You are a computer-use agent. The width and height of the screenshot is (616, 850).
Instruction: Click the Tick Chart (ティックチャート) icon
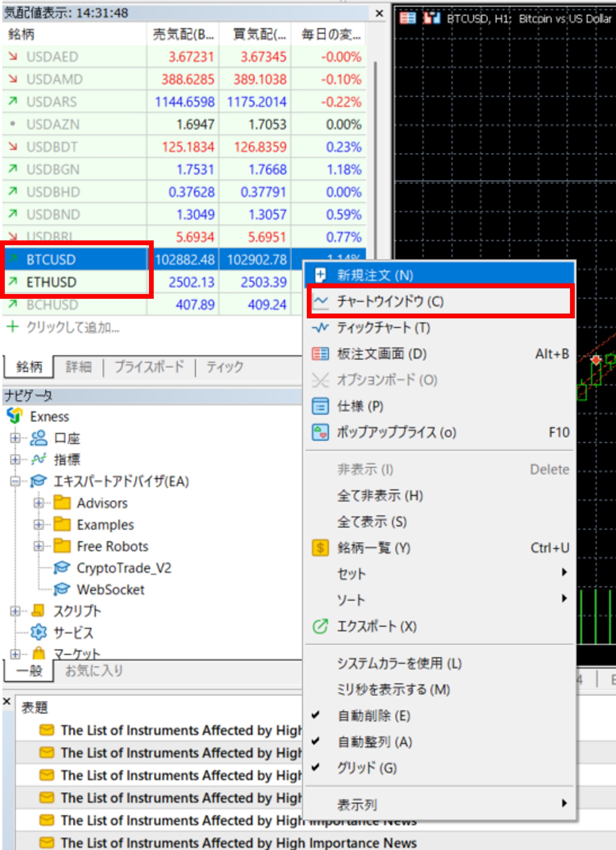click(x=320, y=328)
